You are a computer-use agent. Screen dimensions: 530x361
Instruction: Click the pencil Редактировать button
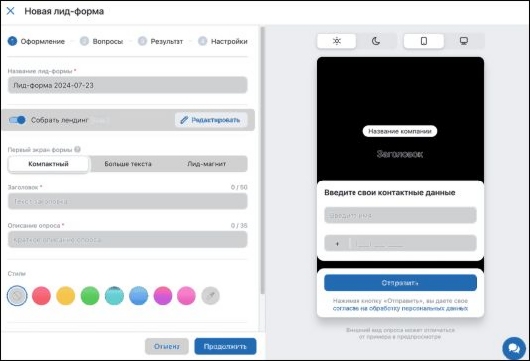click(x=211, y=120)
